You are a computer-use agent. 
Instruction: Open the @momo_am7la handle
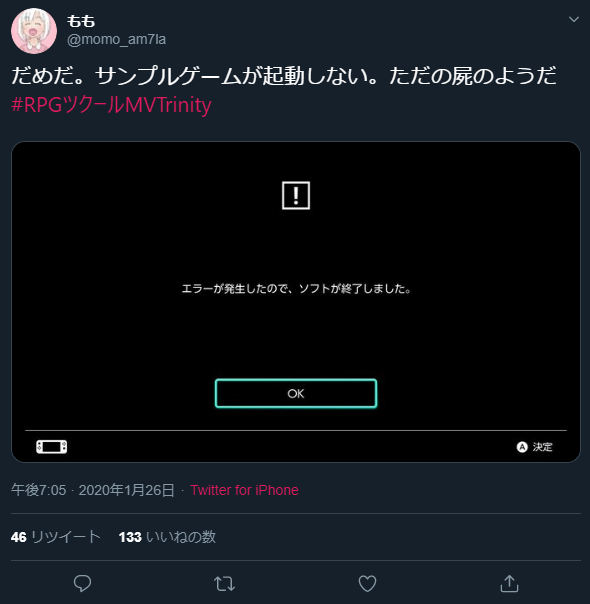point(116,39)
